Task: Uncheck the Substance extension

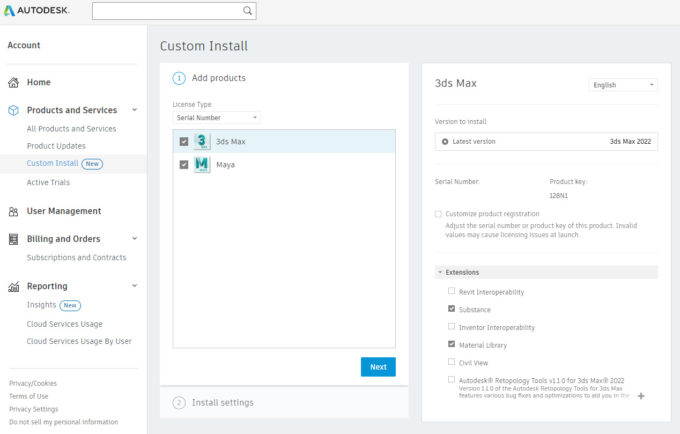Action: 452,309
